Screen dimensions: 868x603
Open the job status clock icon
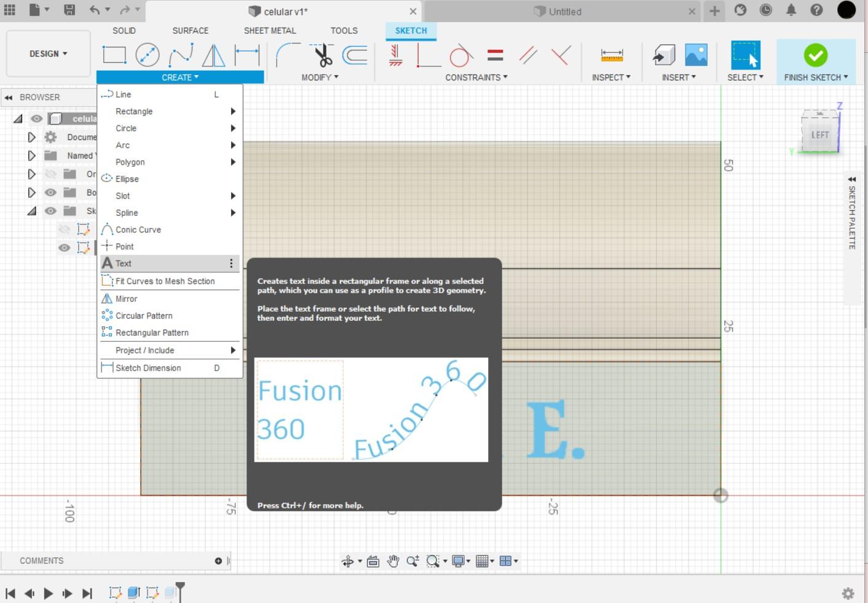point(765,10)
